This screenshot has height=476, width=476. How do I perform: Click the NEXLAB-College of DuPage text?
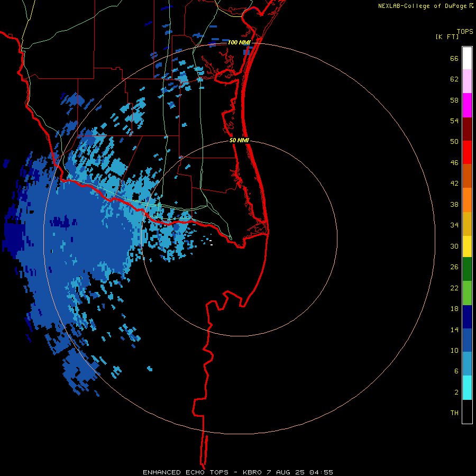click(x=422, y=6)
